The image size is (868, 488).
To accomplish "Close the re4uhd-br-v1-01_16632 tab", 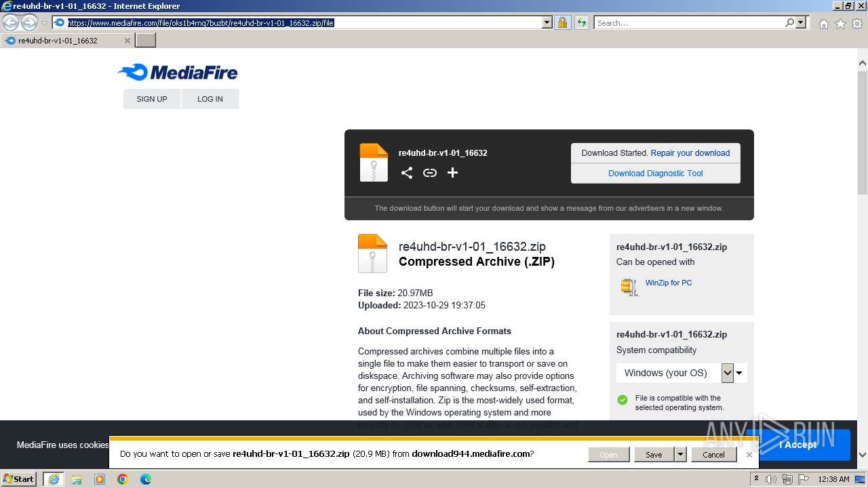I will [127, 41].
